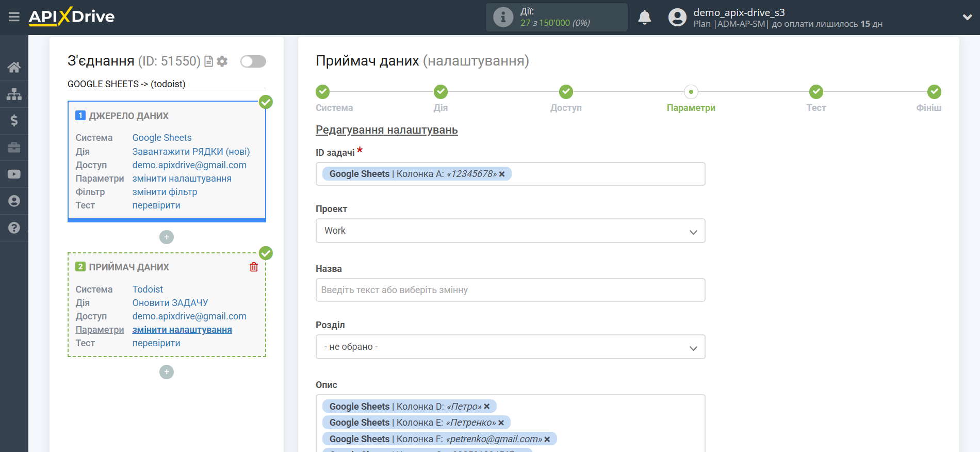
Task: Toggle the connection on/off switch
Action: click(253, 61)
